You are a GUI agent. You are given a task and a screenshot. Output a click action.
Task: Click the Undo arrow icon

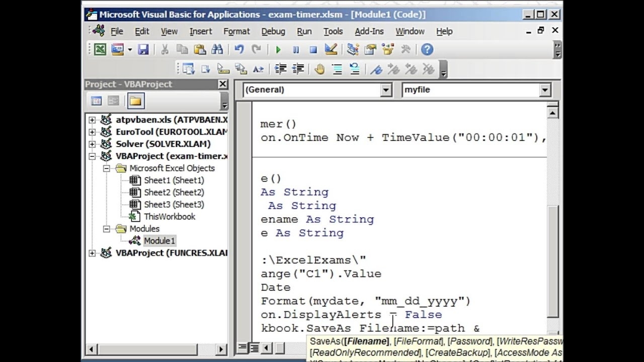(x=239, y=49)
